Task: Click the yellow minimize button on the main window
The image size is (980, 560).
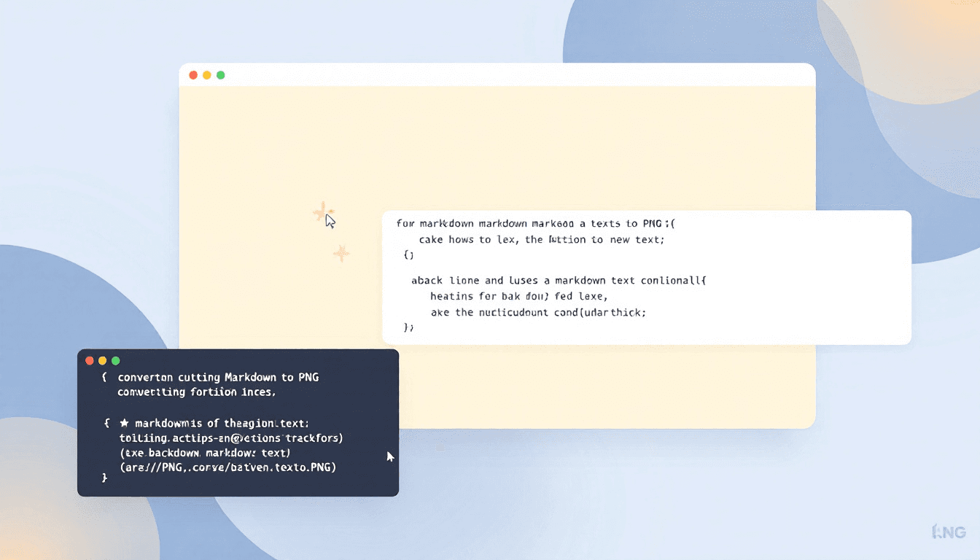Action: click(x=206, y=74)
